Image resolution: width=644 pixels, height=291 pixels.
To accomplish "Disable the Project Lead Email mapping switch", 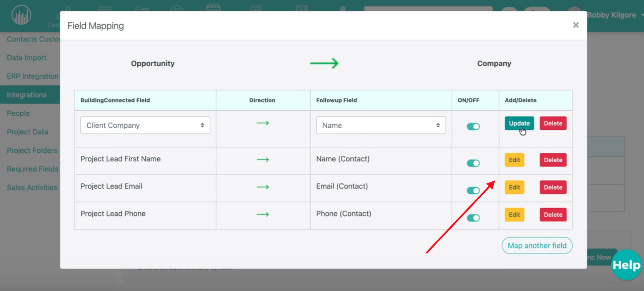I will coord(473,191).
